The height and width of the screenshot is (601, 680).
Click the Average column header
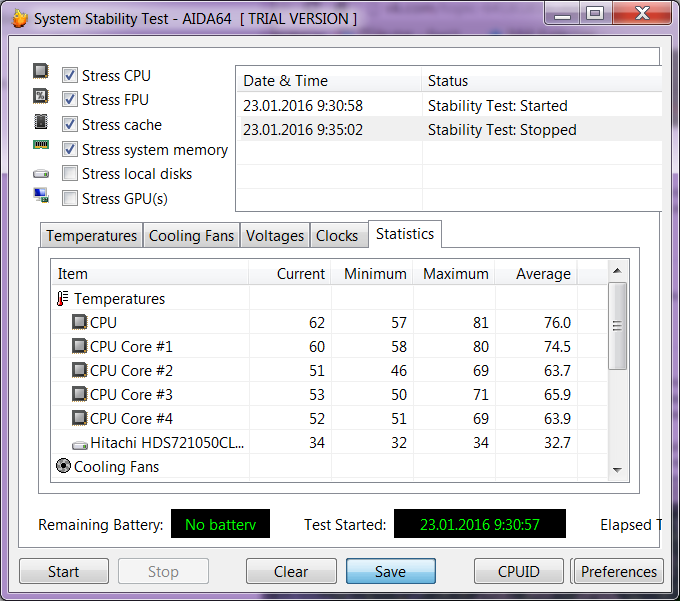pyautogui.click(x=536, y=274)
